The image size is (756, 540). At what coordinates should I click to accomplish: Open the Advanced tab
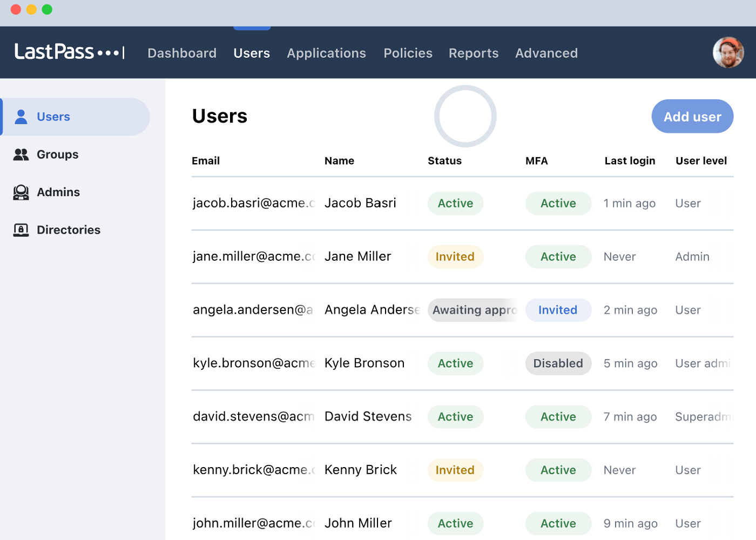[x=546, y=53]
